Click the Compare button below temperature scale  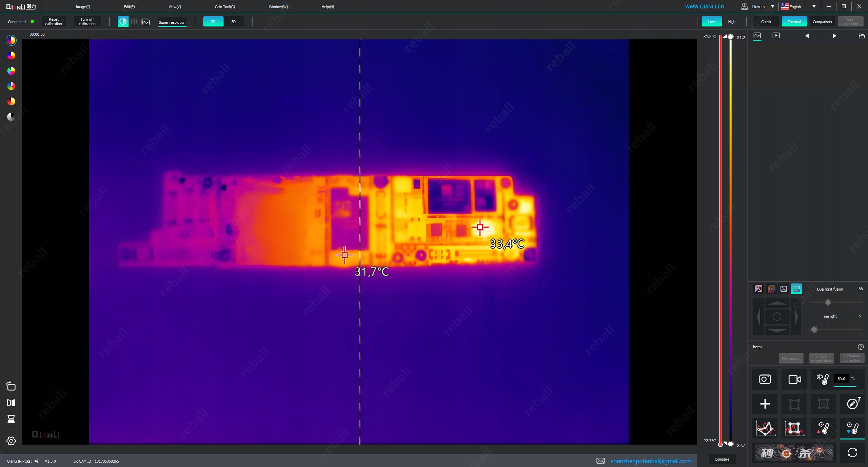(x=722, y=459)
